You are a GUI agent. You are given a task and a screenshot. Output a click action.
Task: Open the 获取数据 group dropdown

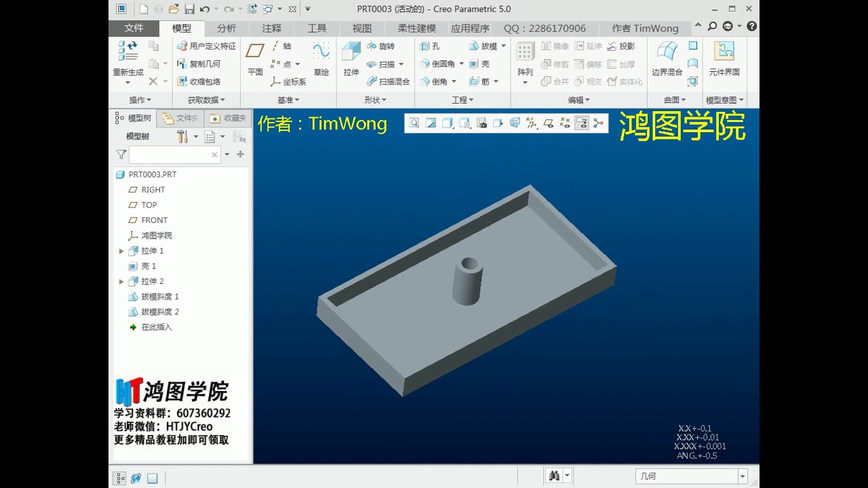(x=207, y=100)
